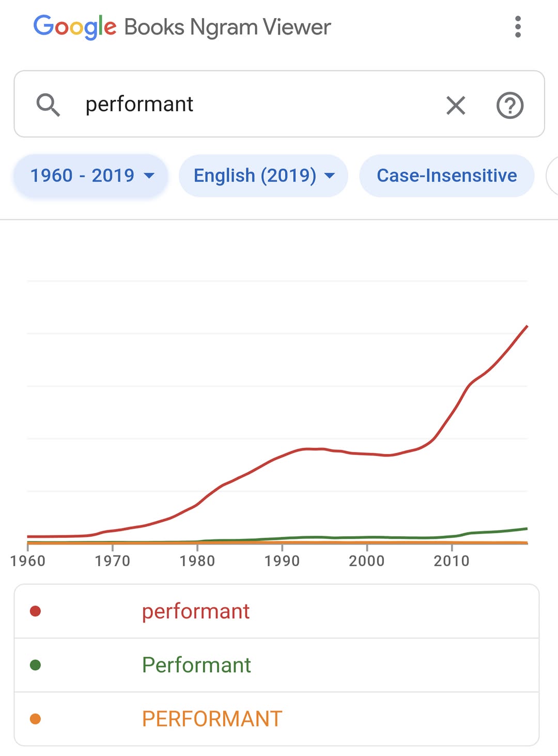This screenshot has width=558, height=756.
Task: Clear the search query with X
Action: coord(456,105)
